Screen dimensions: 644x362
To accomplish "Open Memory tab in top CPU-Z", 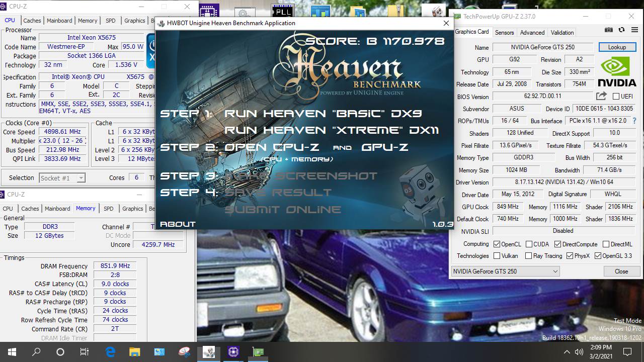I will click(88, 21).
